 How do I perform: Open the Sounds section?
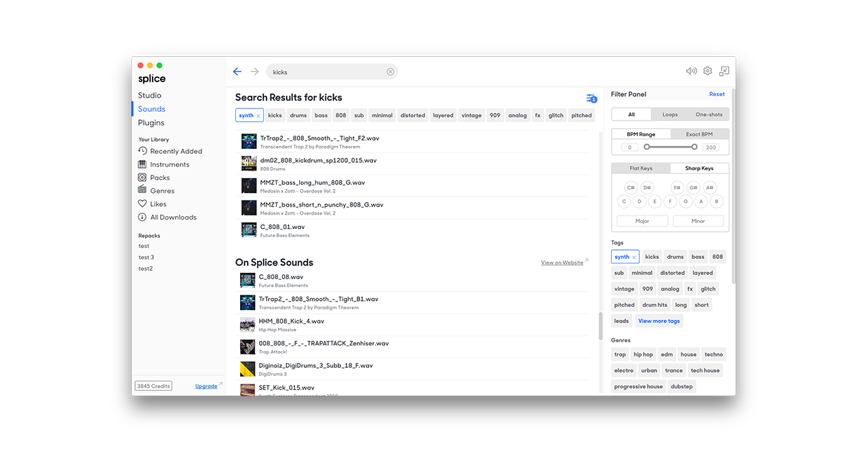tap(152, 109)
